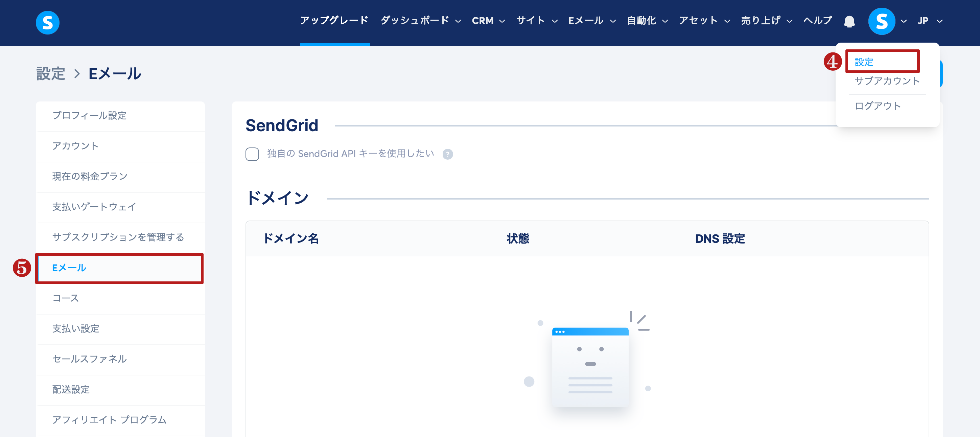Select Eメール in the settings sidebar
This screenshot has height=437, width=980.
[x=69, y=268]
